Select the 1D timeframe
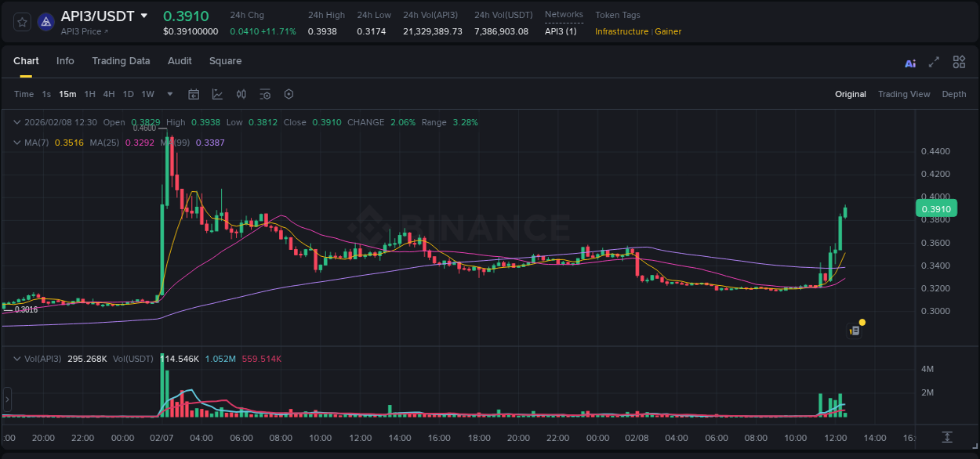The height and width of the screenshot is (459, 980). click(x=128, y=94)
